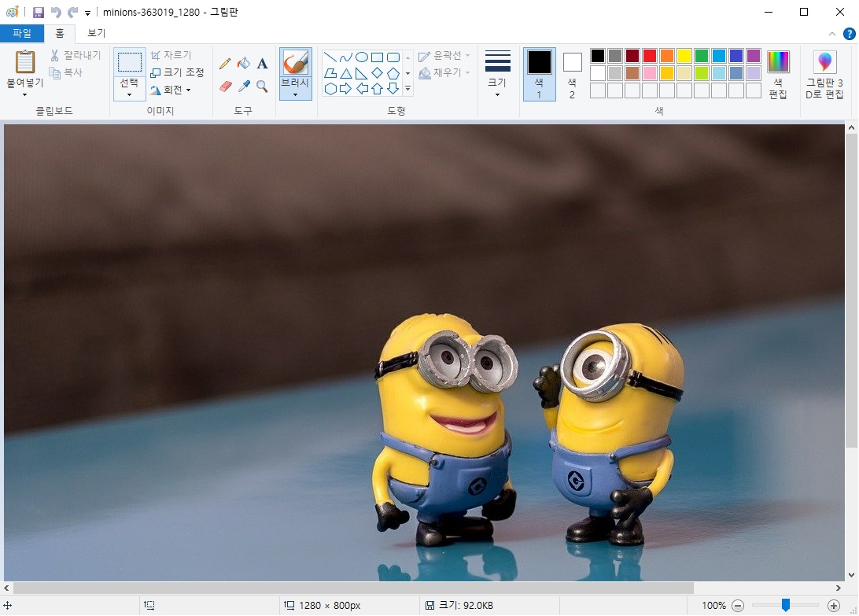
Task: Open the Size (크기) line thickness dropdown
Action: 497,75
